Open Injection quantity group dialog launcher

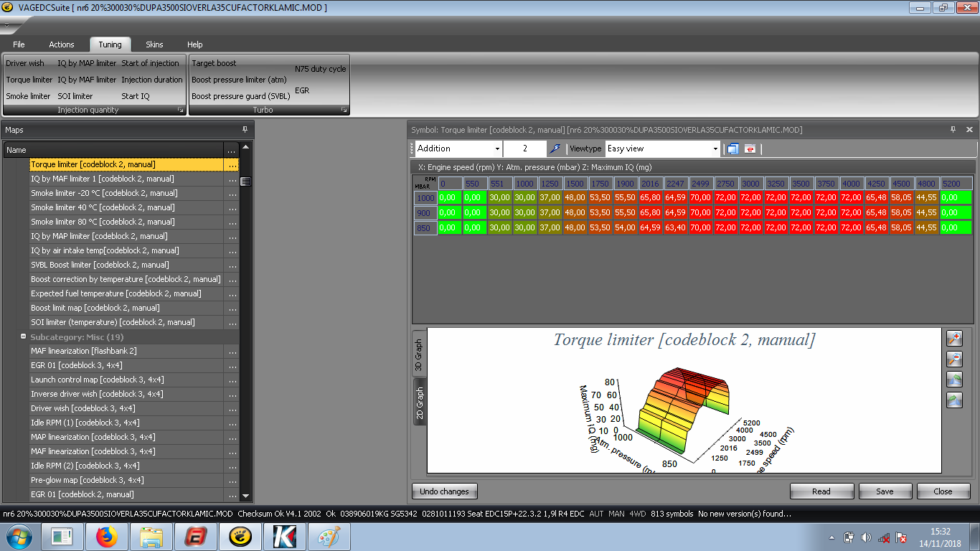(x=181, y=110)
